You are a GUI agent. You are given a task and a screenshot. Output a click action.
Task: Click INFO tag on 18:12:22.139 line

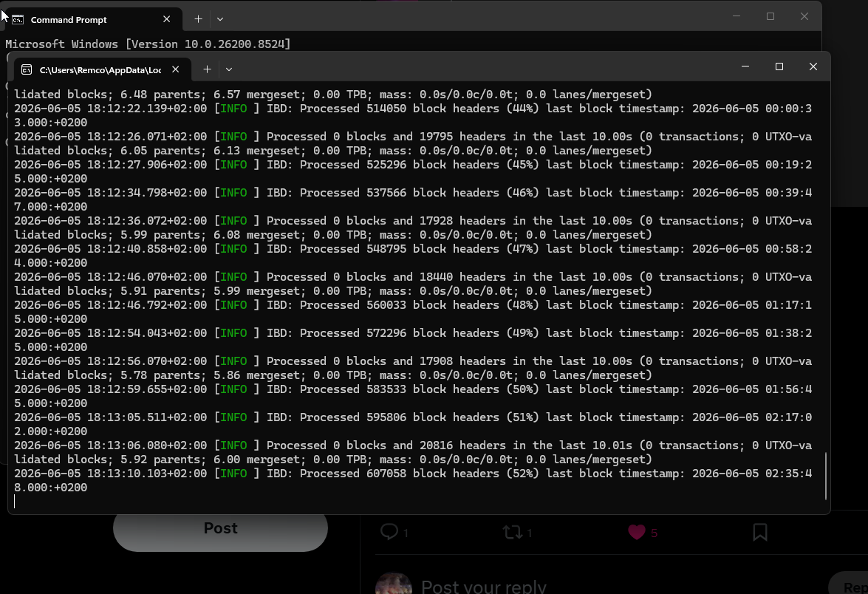click(x=233, y=109)
